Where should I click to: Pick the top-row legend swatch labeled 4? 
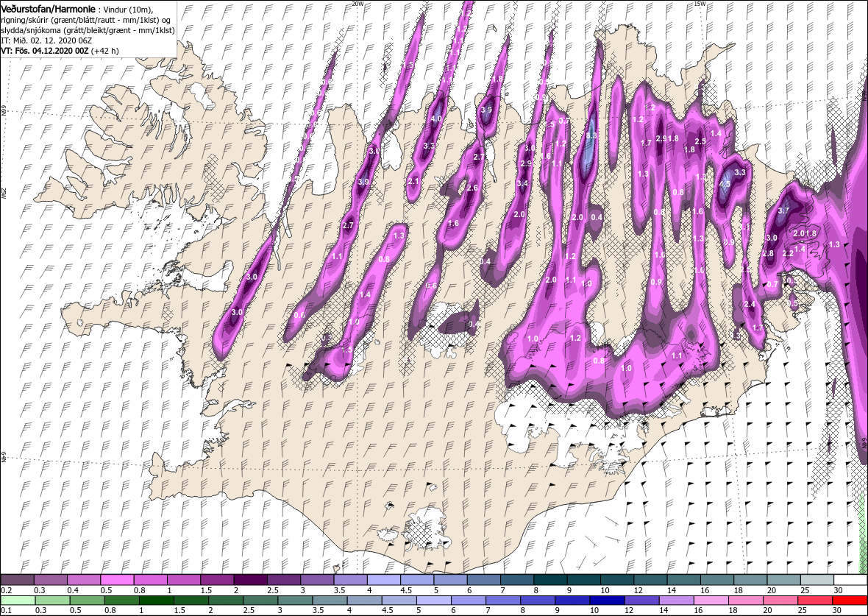(384, 580)
